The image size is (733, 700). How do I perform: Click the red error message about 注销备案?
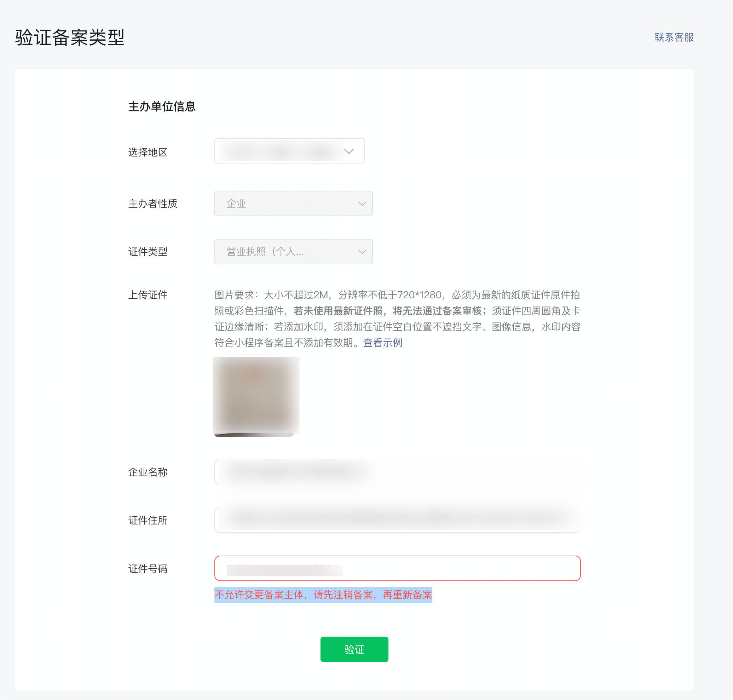[x=323, y=595]
